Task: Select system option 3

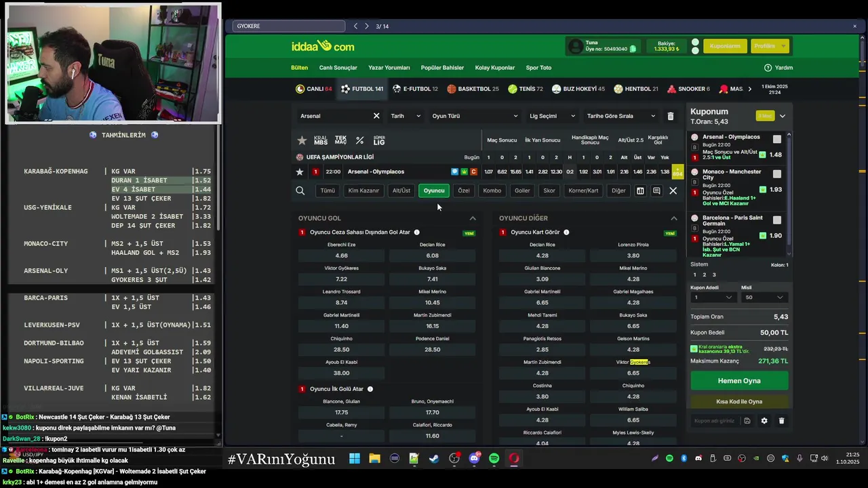Action: click(713, 274)
